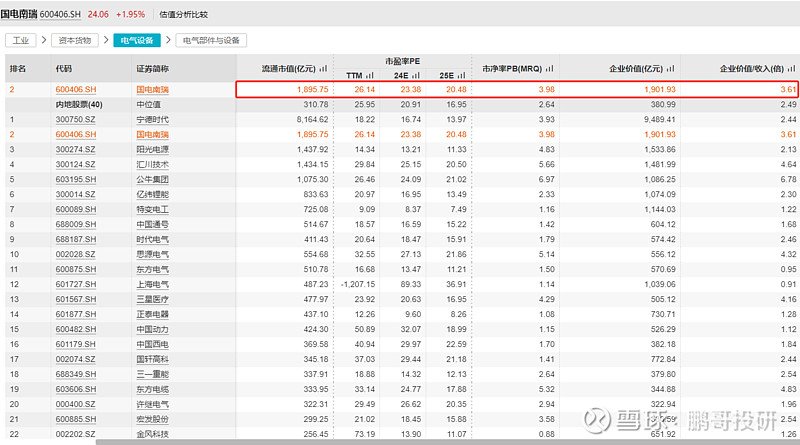Open stock code 603195.SH link
Viewport: 800px width, 445px height.
tap(76, 180)
